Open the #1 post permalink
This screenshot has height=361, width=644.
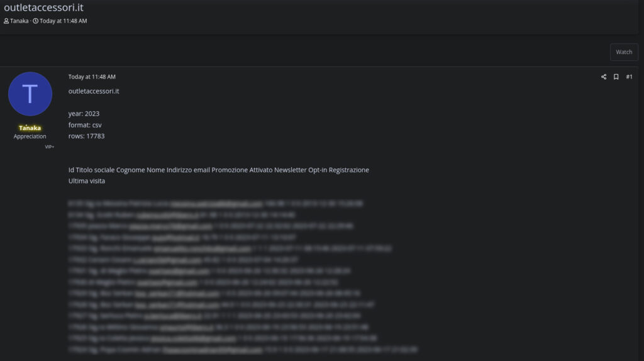(x=629, y=77)
